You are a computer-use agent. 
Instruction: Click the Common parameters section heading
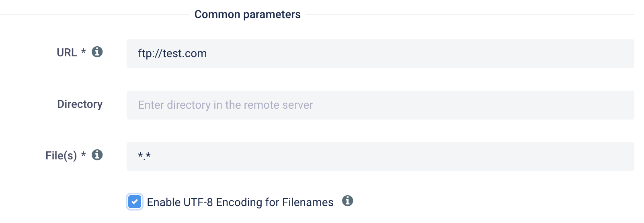(x=247, y=14)
